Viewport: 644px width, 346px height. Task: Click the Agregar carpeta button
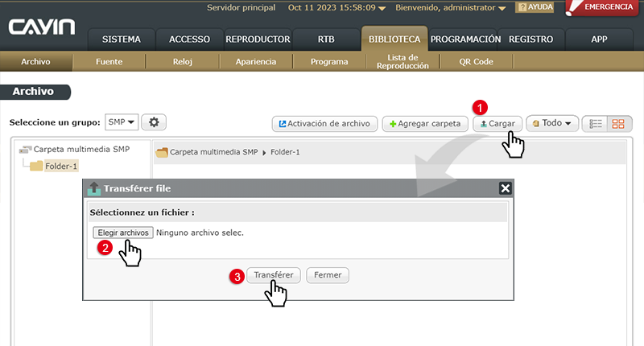(x=424, y=124)
